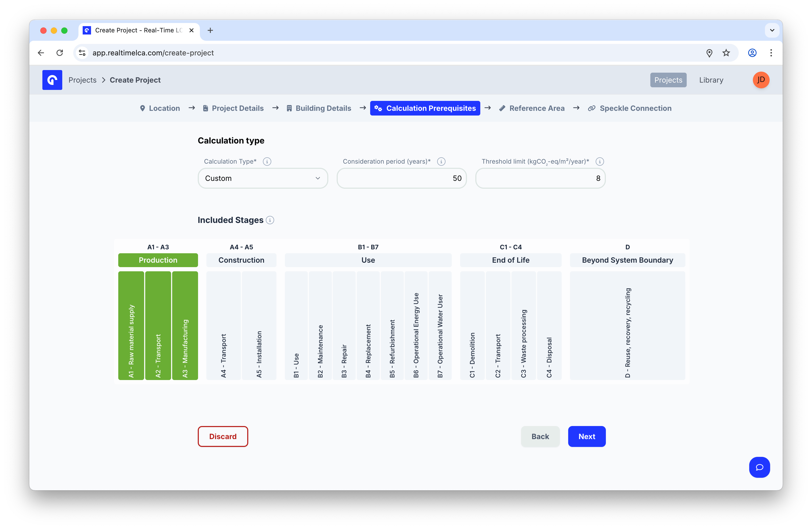View site information icon in address bar
Viewport: 812px width, 529px height.
coord(82,53)
